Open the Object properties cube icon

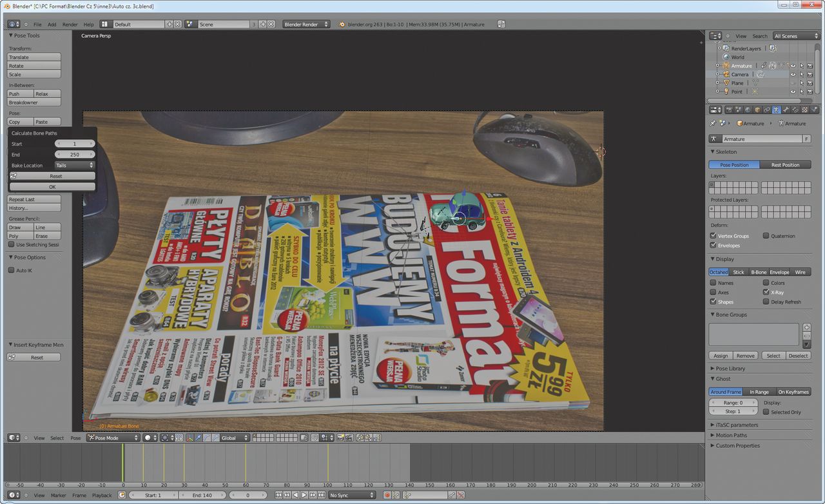coord(757,110)
